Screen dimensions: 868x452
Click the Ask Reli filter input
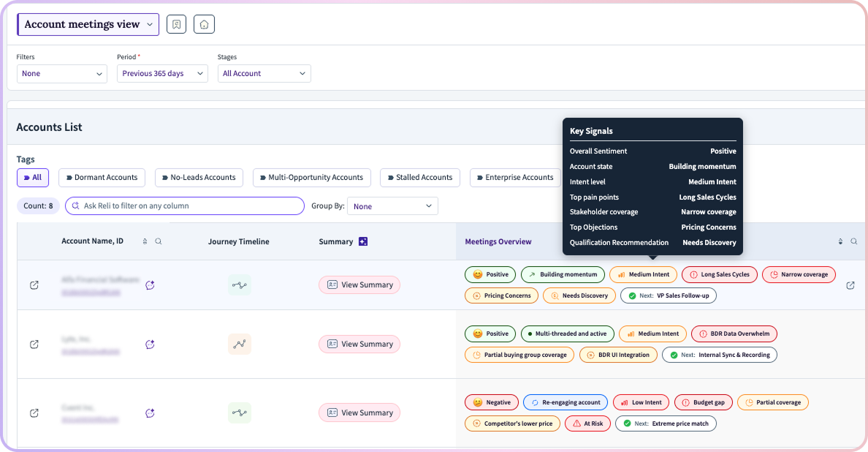point(185,206)
